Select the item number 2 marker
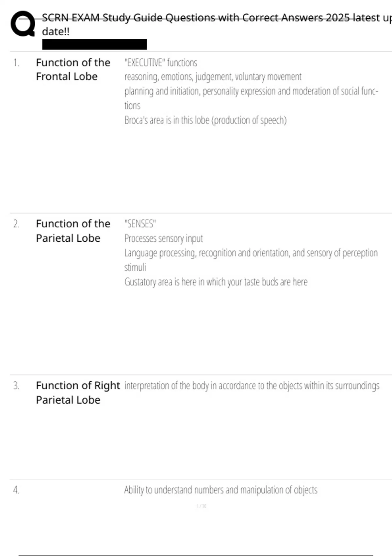The width and height of the screenshot is (392, 556). click(x=16, y=224)
